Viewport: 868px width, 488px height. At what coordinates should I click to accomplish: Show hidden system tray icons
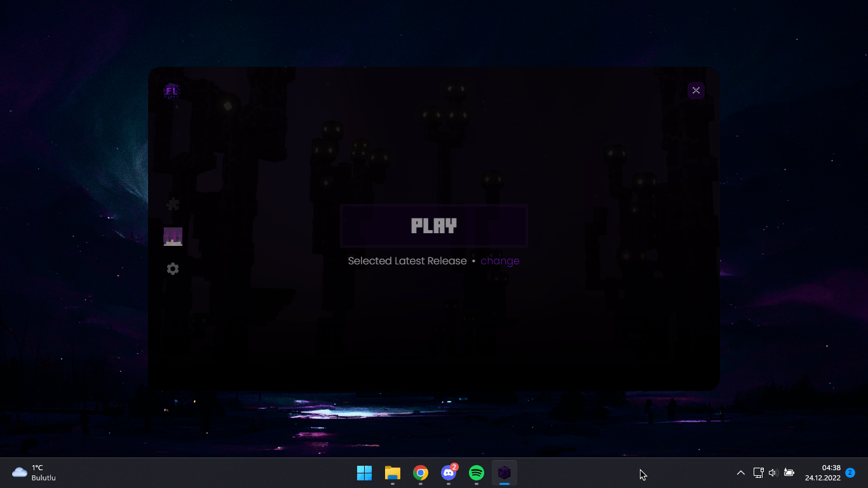coord(740,473)
